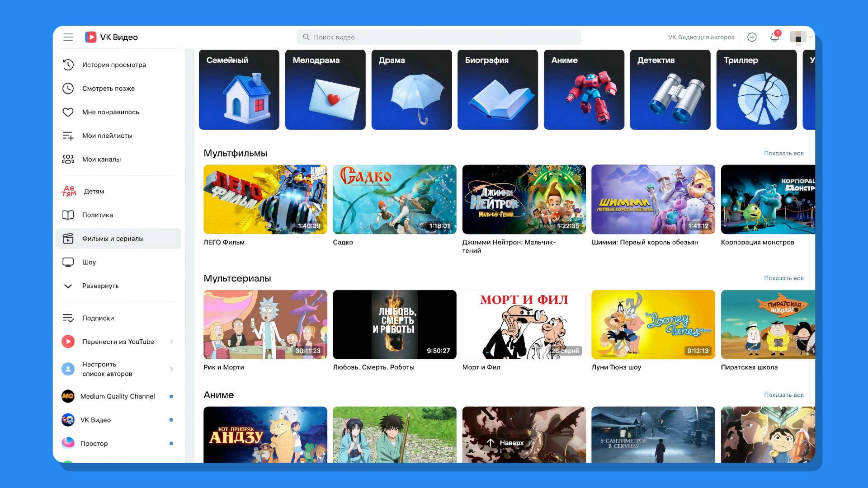Open My channels people icon
This screenshot has height=488, width=868.
coord(68,159)
